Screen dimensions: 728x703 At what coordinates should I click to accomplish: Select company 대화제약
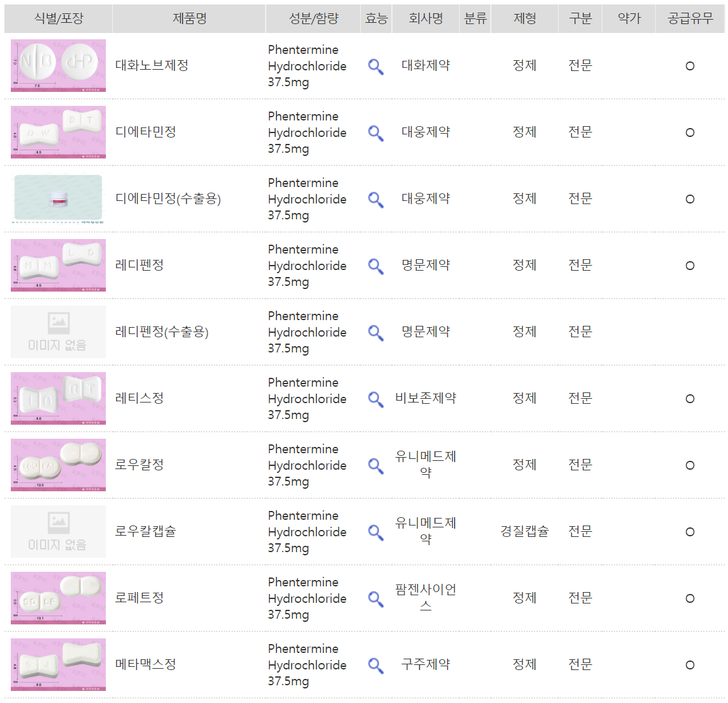[426, 65]
